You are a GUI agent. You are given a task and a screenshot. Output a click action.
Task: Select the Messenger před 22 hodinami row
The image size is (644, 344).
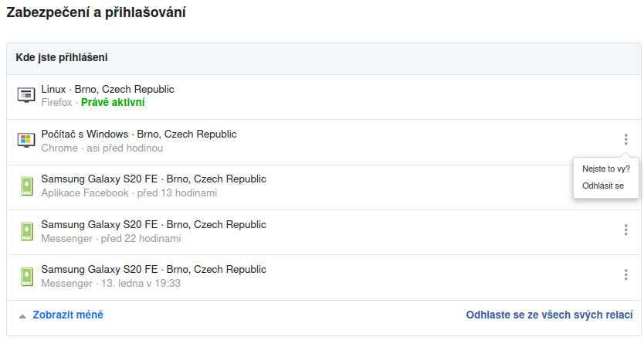pyautogui.click(x=324, y=232)
